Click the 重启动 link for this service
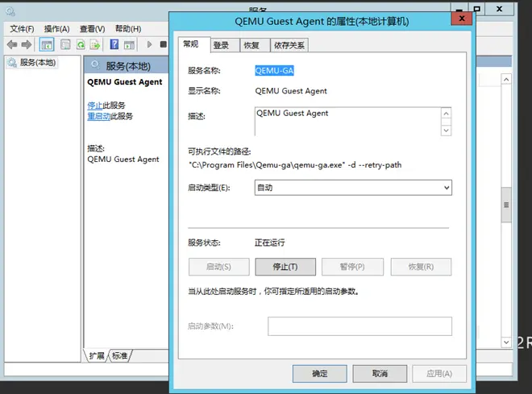The height and width of the screenshot is (394, 532). pyautogui.click(x=98, y=116)
